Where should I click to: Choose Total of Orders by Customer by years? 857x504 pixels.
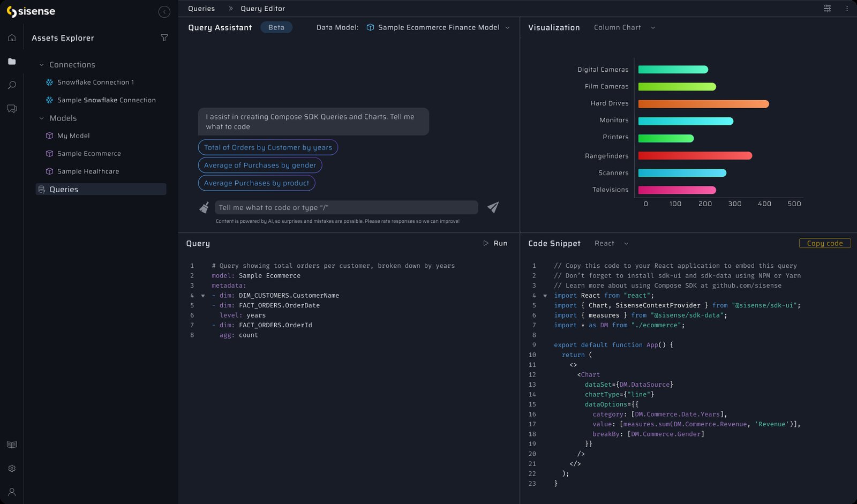(x=268, y=147)
